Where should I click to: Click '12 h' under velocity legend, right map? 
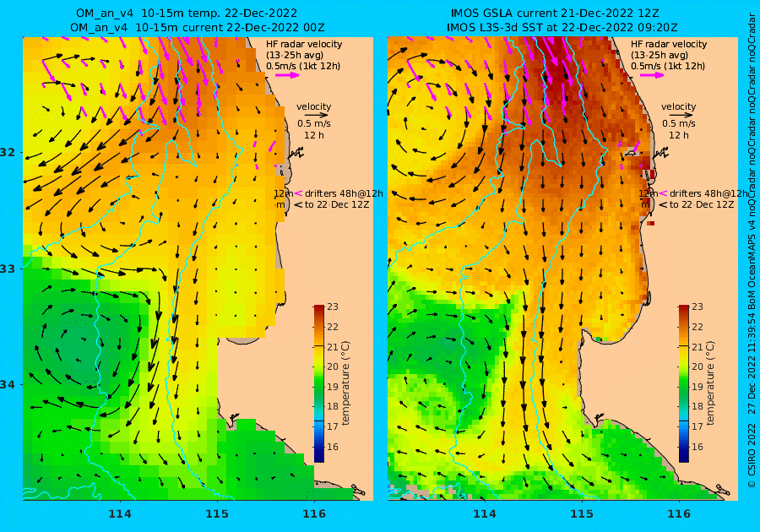[x=679, y=135]
